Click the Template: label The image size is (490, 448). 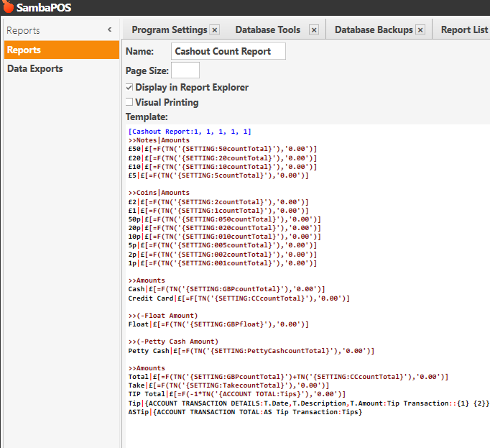(x=147, y=116)
